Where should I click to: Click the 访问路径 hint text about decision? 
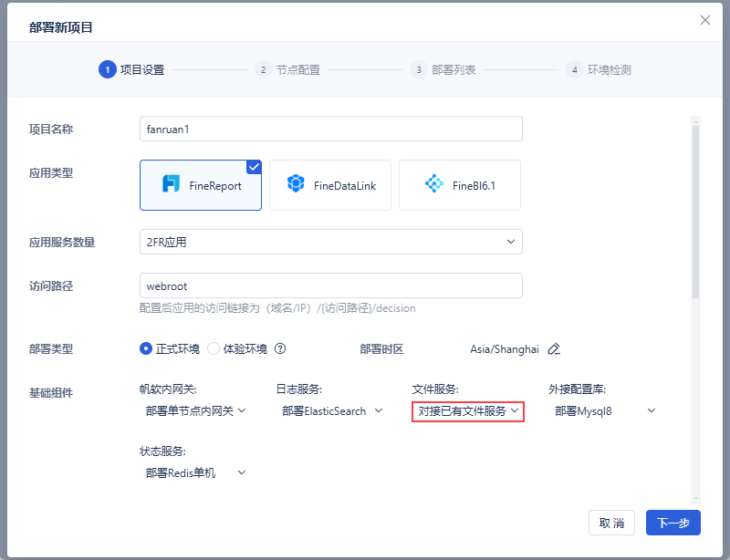coord(277,308)
